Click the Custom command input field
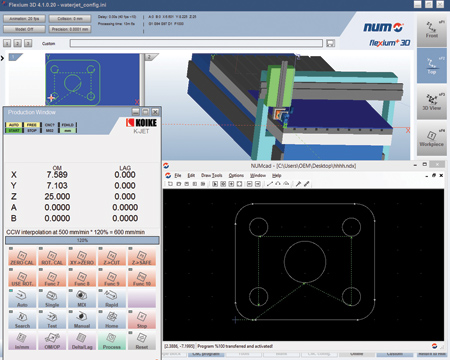The height and width of the screenshot is (360, 450). [196, 43]
